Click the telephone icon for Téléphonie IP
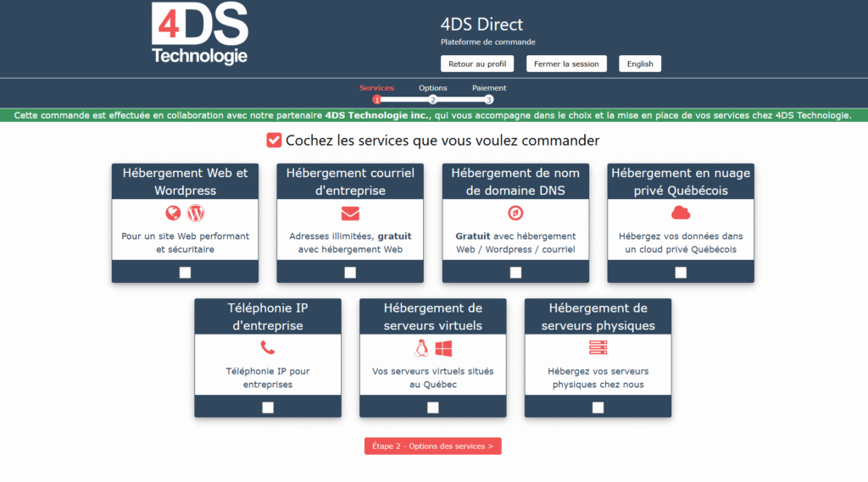This screenshot has height=482, width=868. point(268,347)
